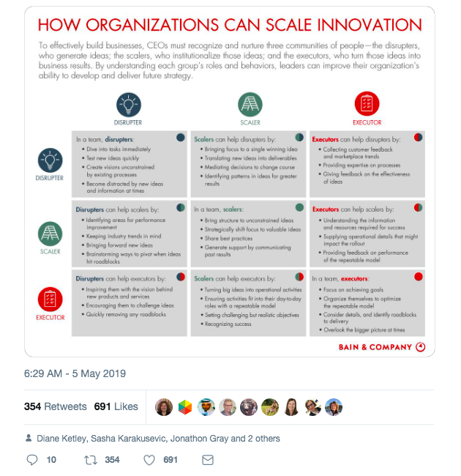Screen dimensions: 461x476
Task: Open the 354 Retweets list
Action: coord(56,406)
